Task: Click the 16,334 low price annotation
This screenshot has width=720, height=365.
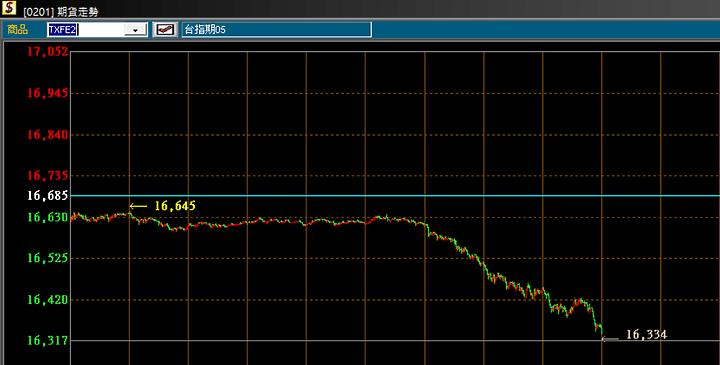Action: 647,335
